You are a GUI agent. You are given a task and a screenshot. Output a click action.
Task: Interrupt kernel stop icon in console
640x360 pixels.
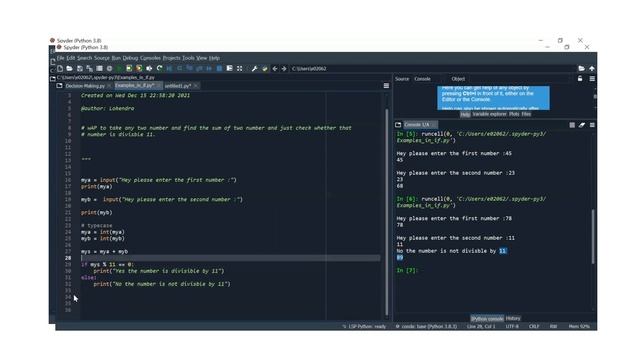(x=572, y=125)
